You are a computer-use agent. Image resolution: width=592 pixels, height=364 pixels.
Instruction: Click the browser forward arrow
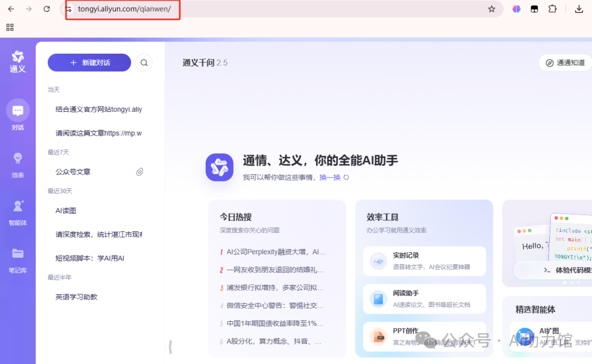29,9
